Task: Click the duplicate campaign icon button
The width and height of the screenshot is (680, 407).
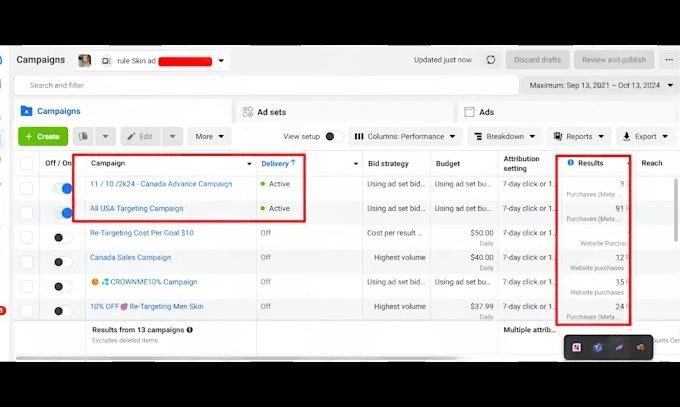Action: [x=84, y=137]
